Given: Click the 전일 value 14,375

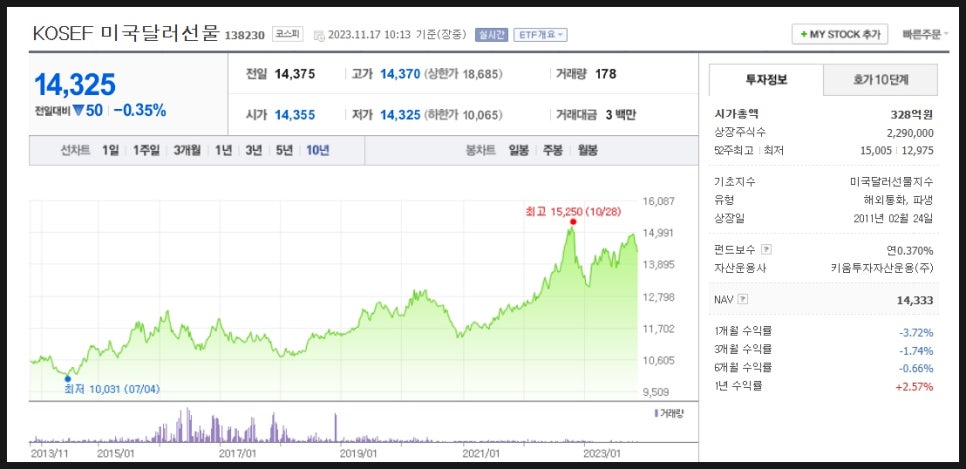Looking at the screenshot, I should (294, 75).
